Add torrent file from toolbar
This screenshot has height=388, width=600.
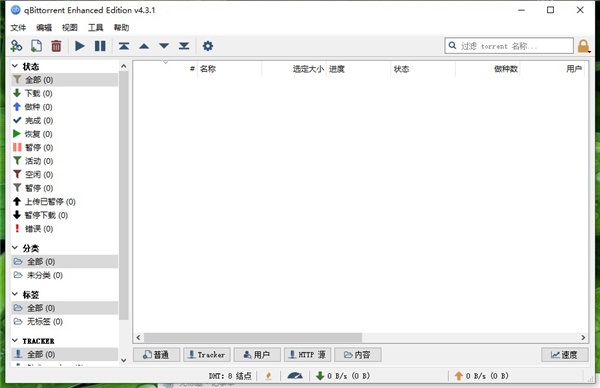click(36, 46)
